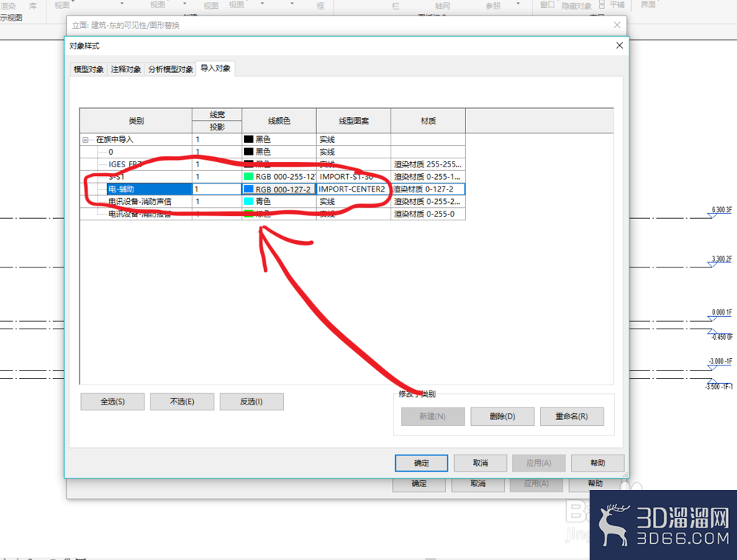This screenshot has width=737, height=560.
Task: Close the 对象样式 dialog
Action: [x=620, y=45]
